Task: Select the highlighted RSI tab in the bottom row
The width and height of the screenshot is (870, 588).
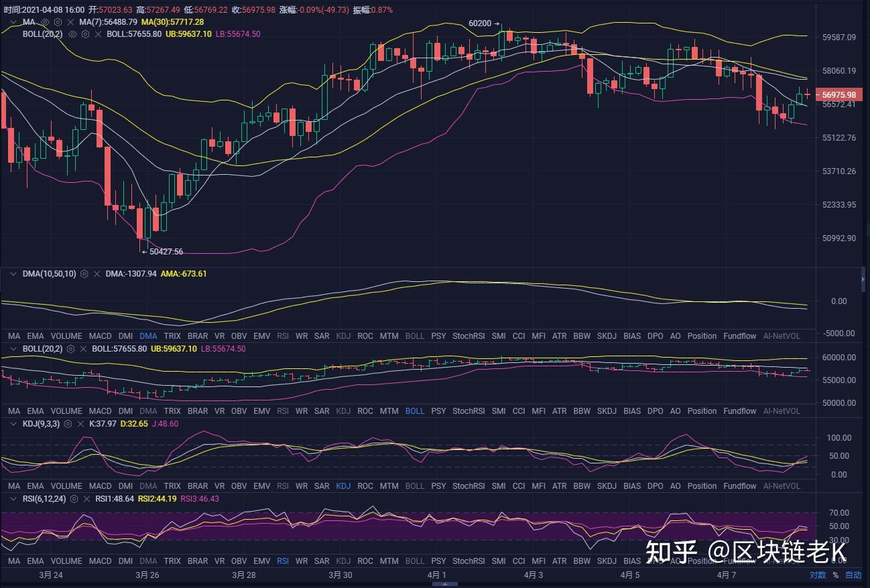Action: click(283, 561)
